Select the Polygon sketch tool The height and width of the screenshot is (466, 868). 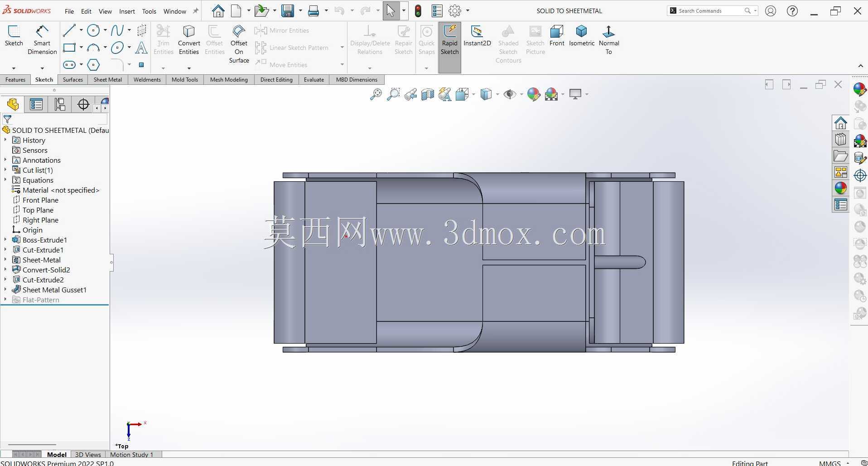tap(93, 65)
